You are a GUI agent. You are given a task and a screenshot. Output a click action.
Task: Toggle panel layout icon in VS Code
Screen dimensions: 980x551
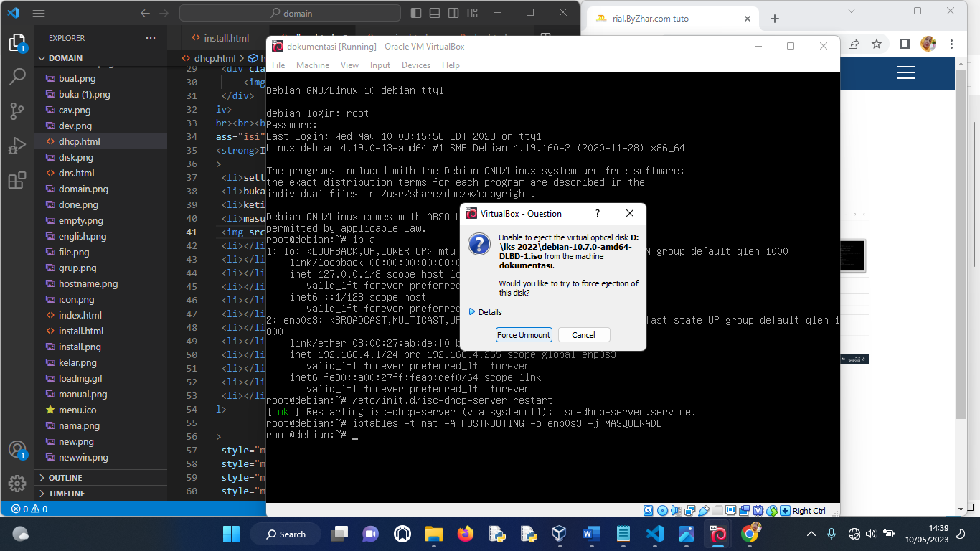tap(434, 13)
